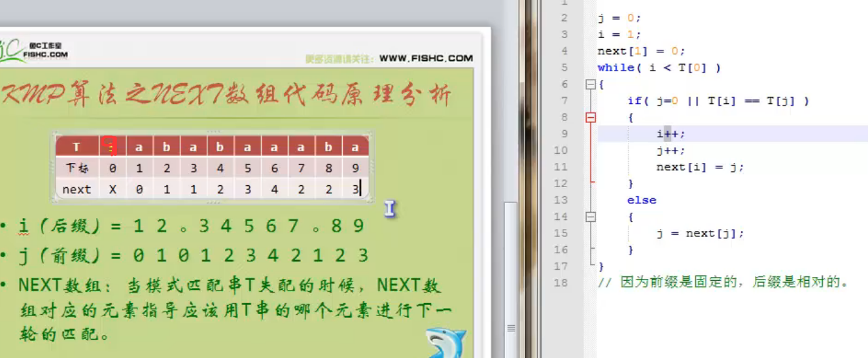Image resolution: width=868 pixels, height=358 pixels.
Task: Click the code line "j = next[j];"
Action: tap(700, 234)
